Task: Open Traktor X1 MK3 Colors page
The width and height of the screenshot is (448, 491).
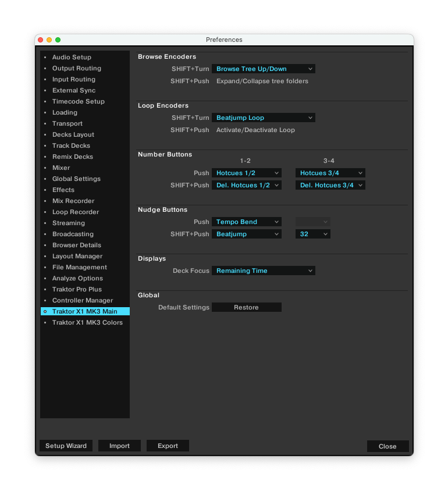Action: click(x=87, y=322)
